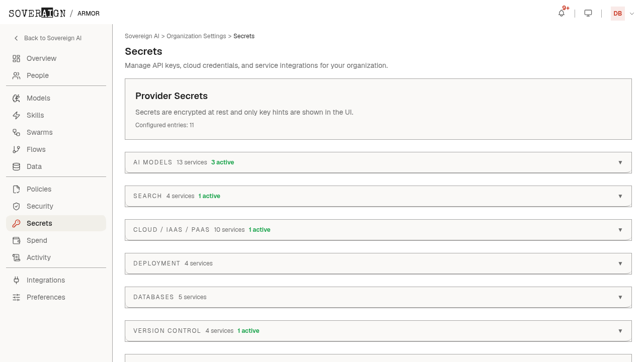
Task: Click the Security shield icon
Action: point(17,206)
